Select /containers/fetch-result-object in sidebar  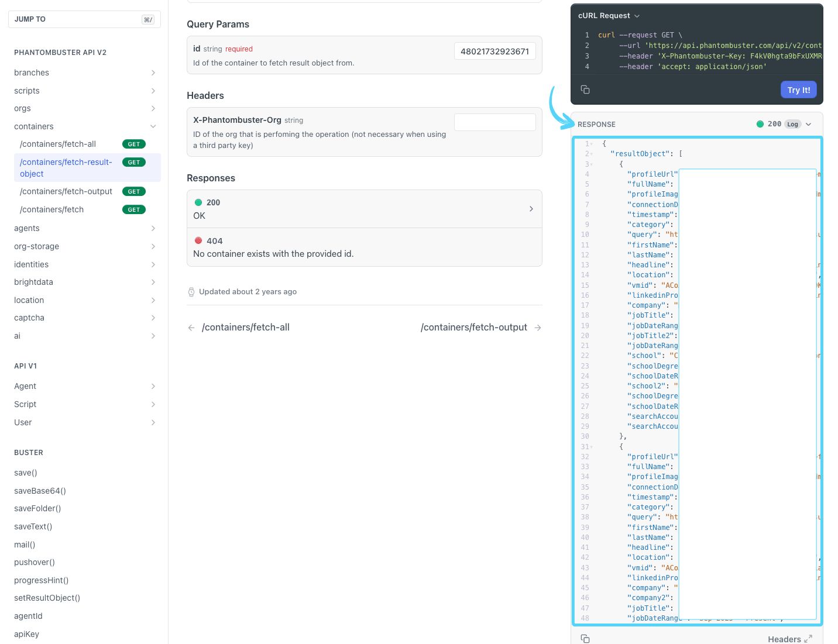(x=87, y=168)
